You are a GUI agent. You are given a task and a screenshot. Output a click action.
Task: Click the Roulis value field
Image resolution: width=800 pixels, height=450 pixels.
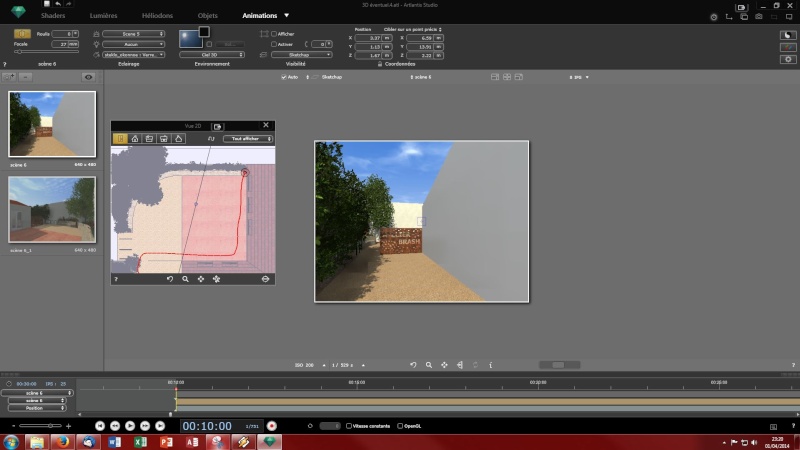coord(63,34)
